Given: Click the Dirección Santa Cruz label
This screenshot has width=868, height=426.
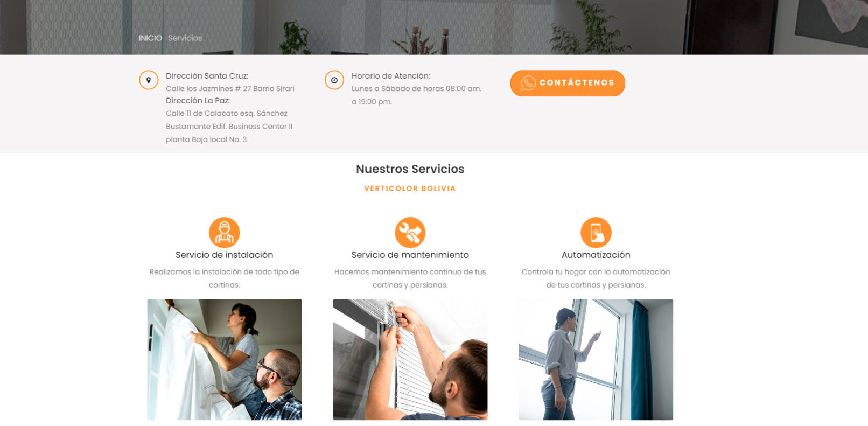Looking at the screenshot, I should 207,76.
